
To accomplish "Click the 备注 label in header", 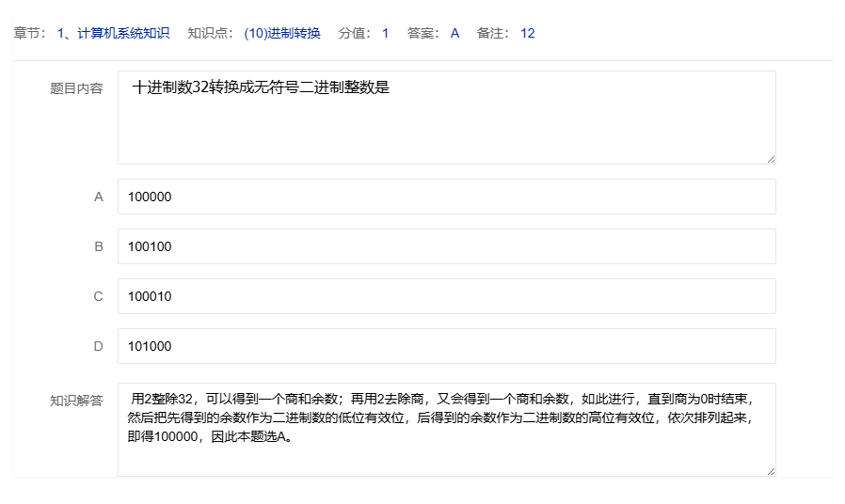I will tap(493, 33).
